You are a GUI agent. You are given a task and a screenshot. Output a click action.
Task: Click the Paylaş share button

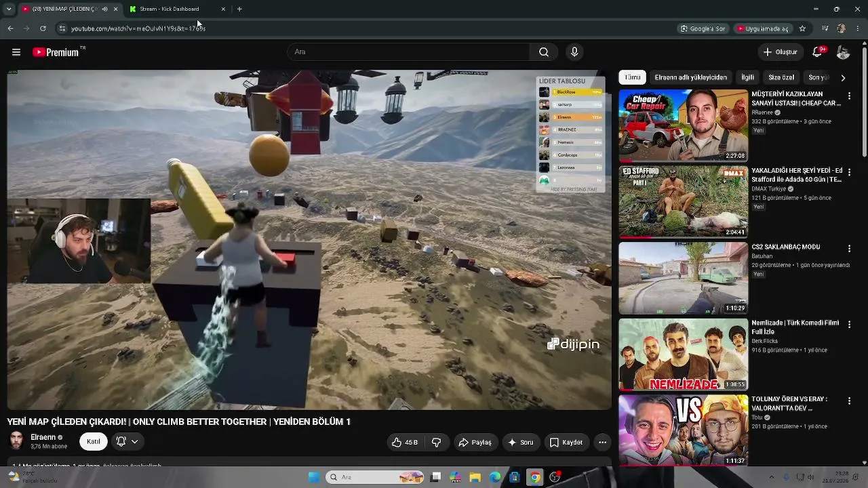[475, 443]
